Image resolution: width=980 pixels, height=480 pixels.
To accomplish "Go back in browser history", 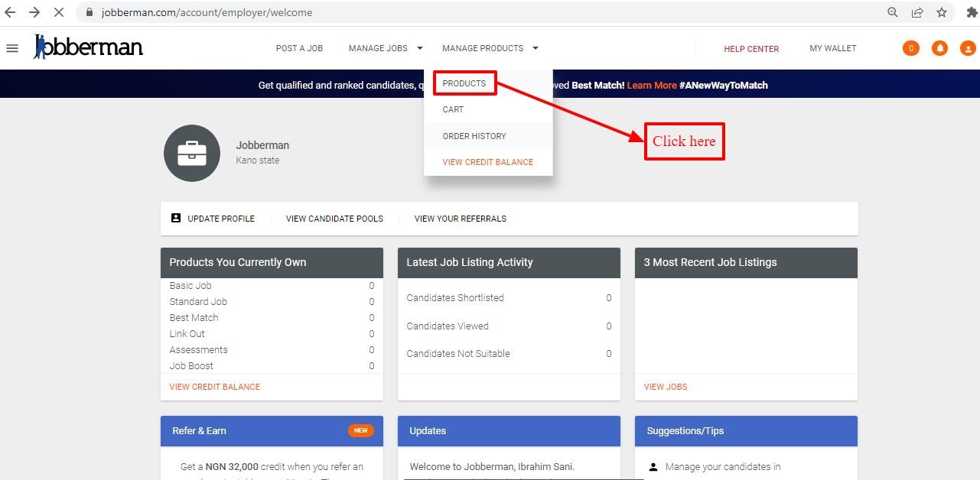I will coord(10,12).
